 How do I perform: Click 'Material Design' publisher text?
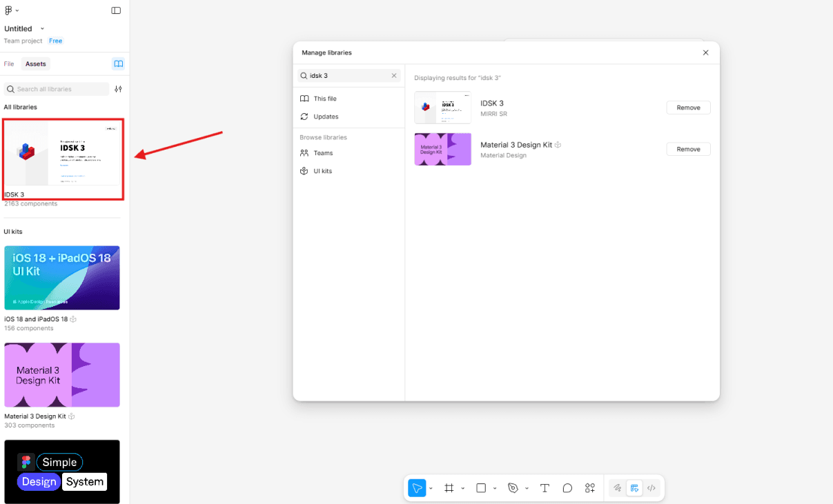point(503,155)
